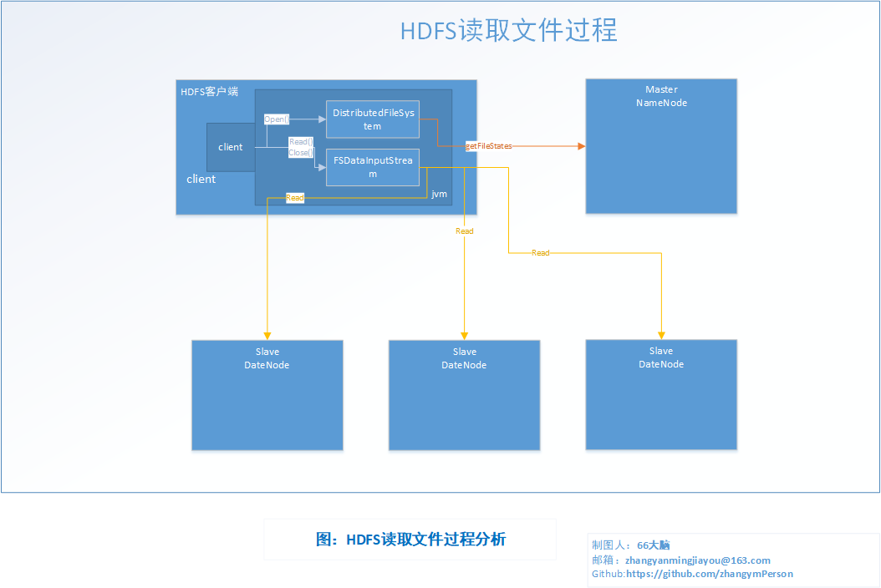881x588 pixels.
Task: Select the DistributedFileSystem box
Action: point(373,119)
